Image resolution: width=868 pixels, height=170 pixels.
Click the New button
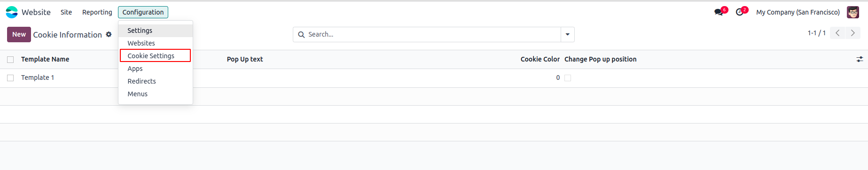(19, 34)
